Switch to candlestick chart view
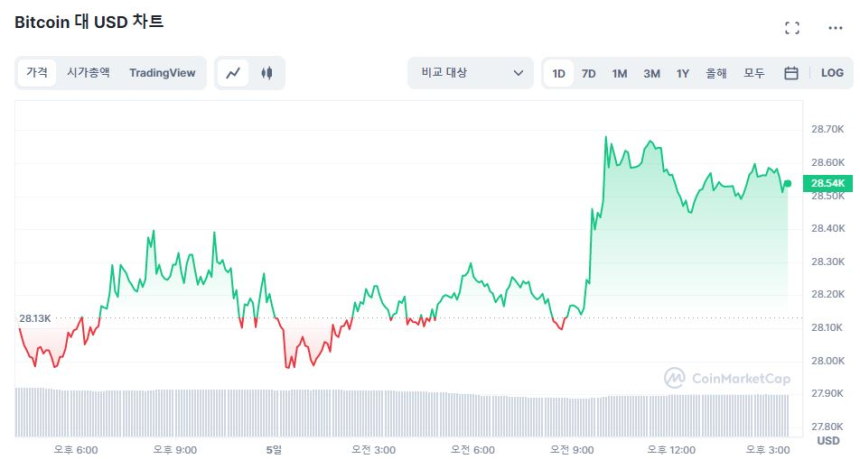This screenshot has height=459, width=860. pyautogui.click(x=266, y=73)
